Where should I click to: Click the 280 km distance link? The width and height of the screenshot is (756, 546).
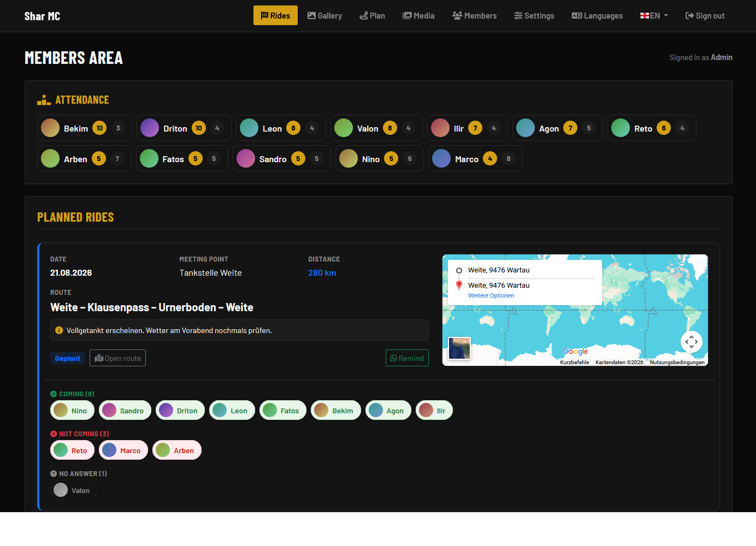pos(322,273)
